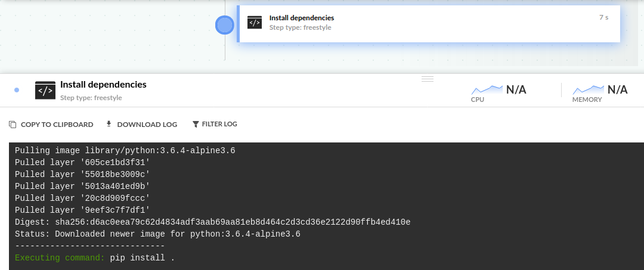Screen dimensions: 644x270
Task: Select the Install dependencies step card title
Action: click(301, 18)
